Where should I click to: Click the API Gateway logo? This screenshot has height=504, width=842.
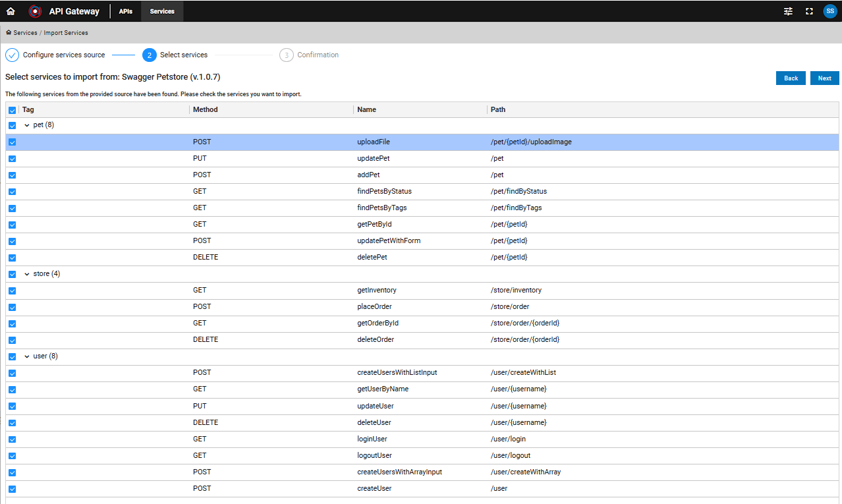tap(35, 11)
